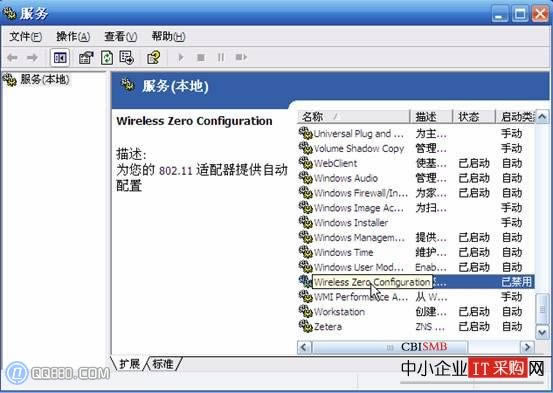Switch to the 标准 tab
This screenshot has height=393, width=553.
pos(163,364)
